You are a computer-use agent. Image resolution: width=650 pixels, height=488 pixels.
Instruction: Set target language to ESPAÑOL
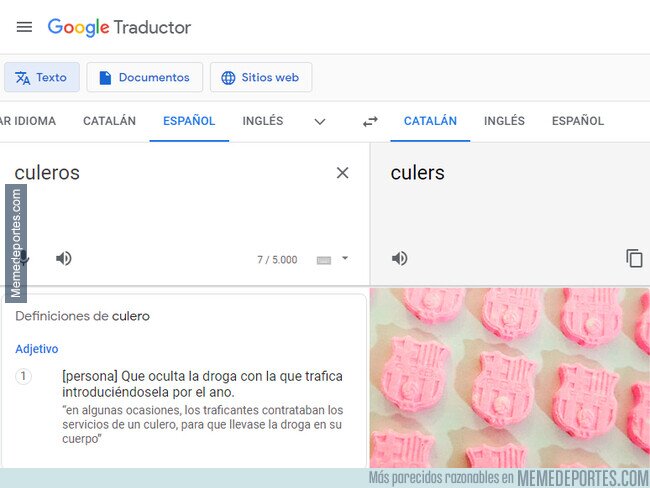[578, 121]
